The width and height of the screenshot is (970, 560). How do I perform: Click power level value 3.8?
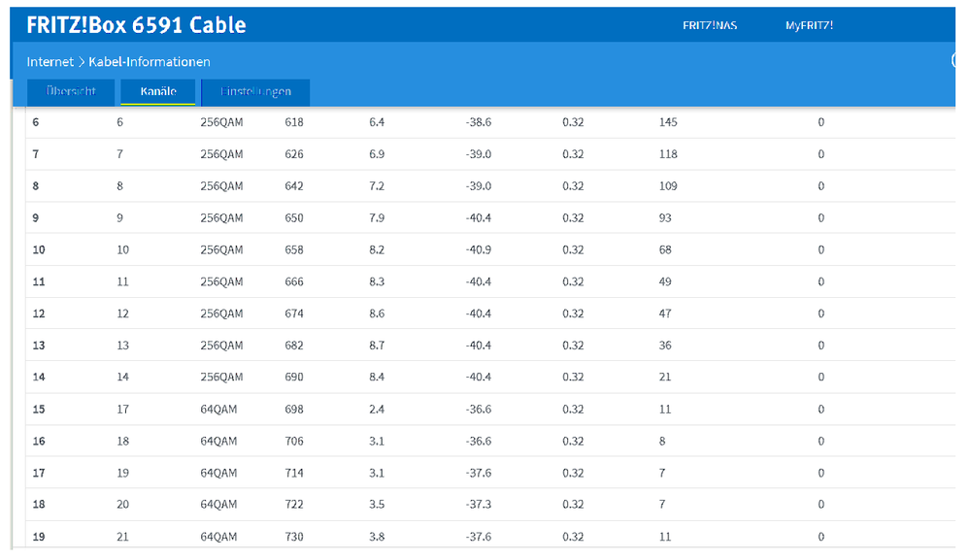click(x=377, y=537)
